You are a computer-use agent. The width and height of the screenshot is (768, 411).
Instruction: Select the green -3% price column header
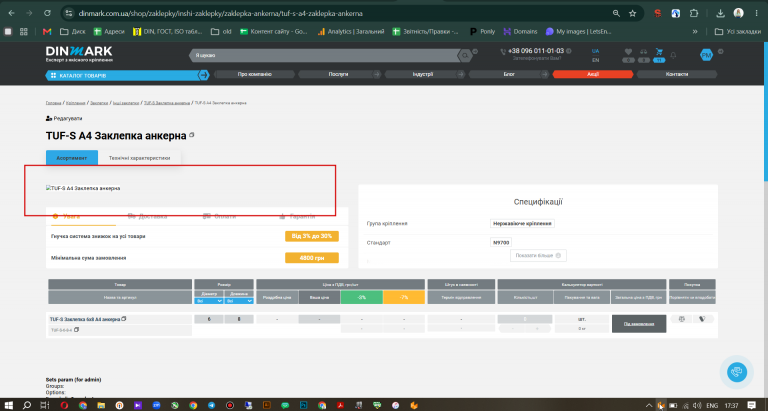pyautogui.click(x=361, y=297)
